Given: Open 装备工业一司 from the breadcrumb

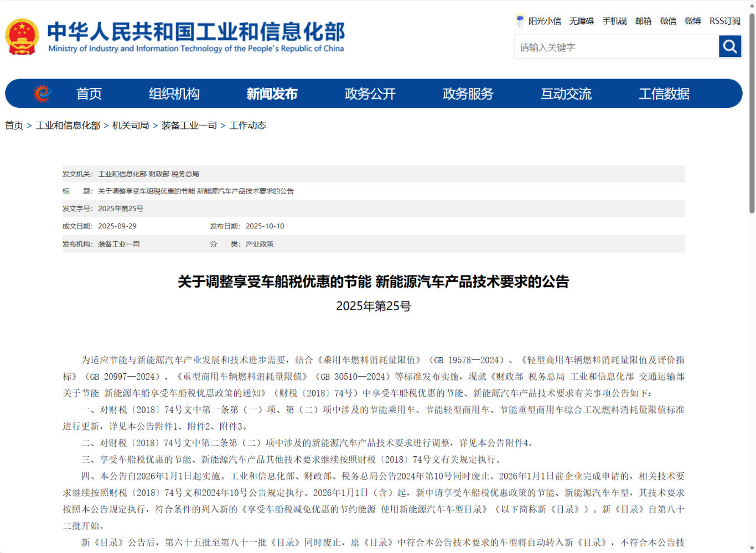Looking at the screenshot, I should (188, 126).
